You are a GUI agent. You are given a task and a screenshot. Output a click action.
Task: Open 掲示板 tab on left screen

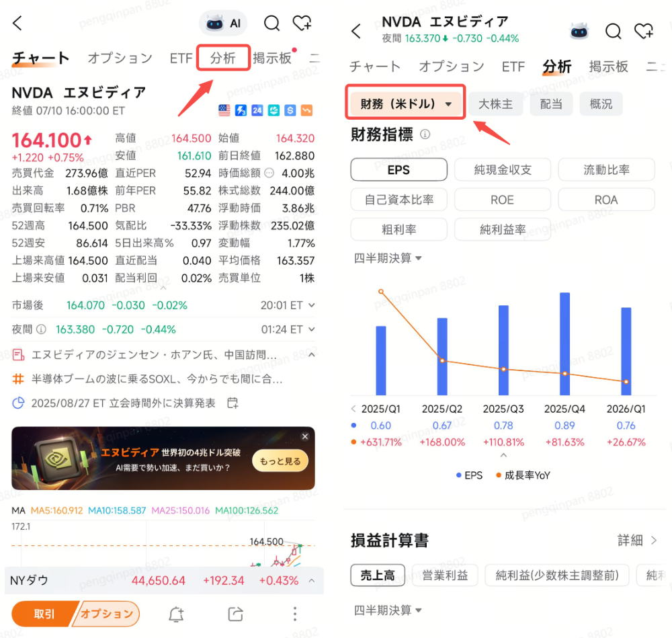pos(272,58)
